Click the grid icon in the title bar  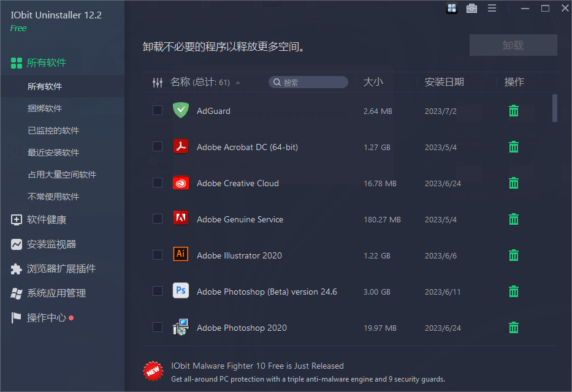point(452,9)
